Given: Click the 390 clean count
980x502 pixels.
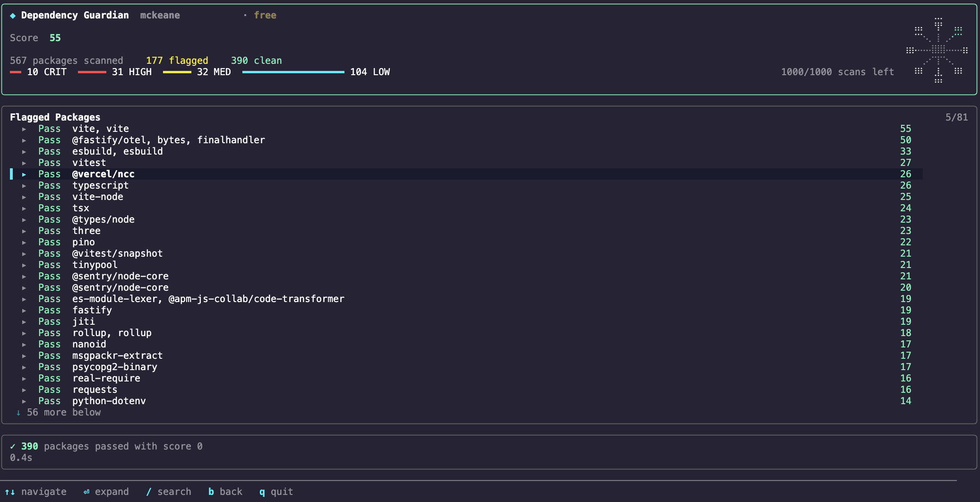Looking at the screenshot, I should pyautogui.click(x=257, y=61).
